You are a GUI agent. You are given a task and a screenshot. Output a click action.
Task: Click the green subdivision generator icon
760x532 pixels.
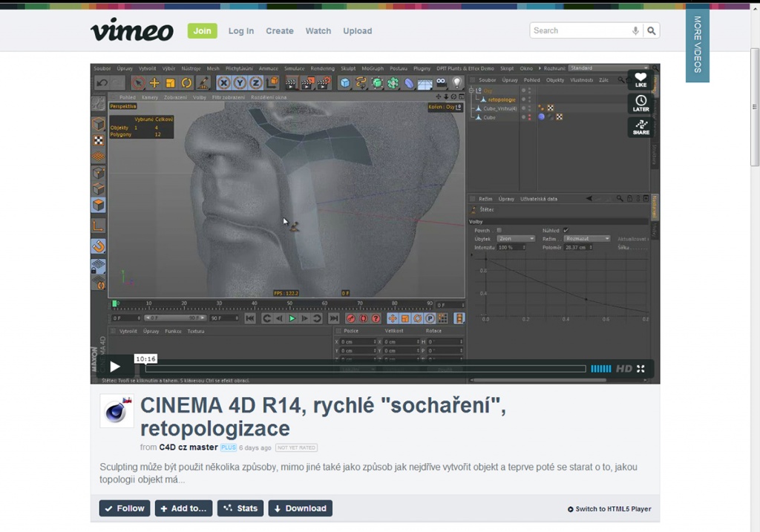(376, 83)
